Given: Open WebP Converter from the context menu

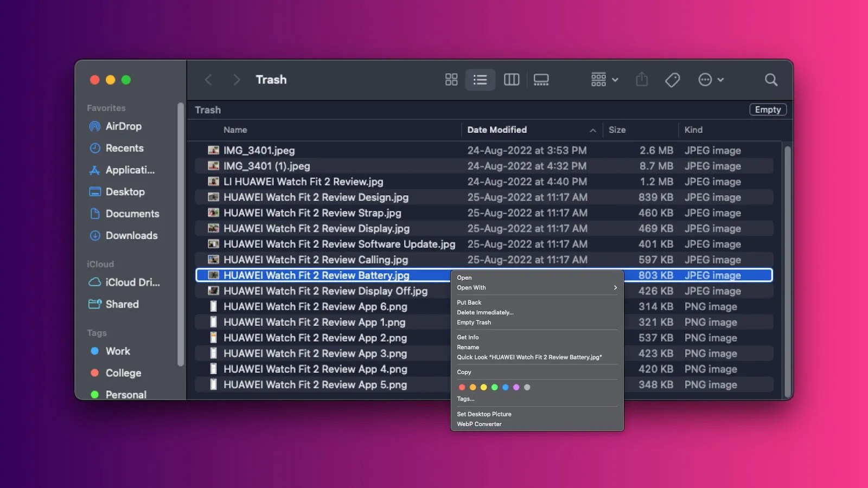Looking at the screenshot, I should click(x=479, y=424).
